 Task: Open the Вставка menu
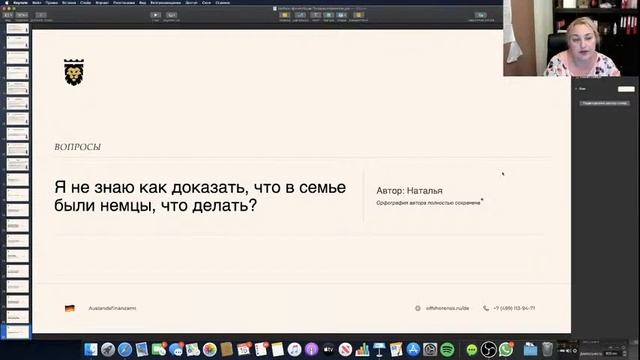(x=69, y=2)
